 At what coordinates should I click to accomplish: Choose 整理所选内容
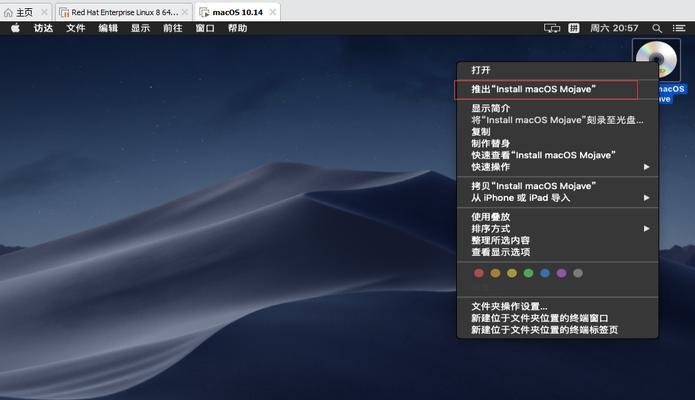pyautogui.click(x=558, y=240)
